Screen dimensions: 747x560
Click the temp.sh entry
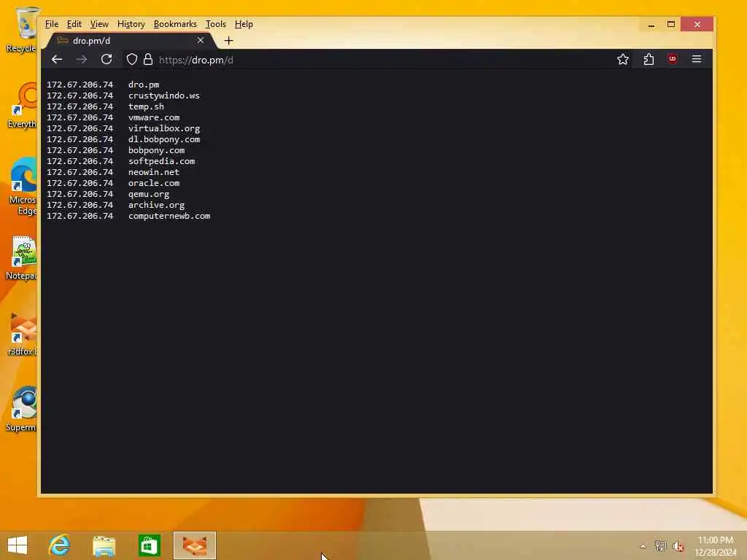pos(146,106)
